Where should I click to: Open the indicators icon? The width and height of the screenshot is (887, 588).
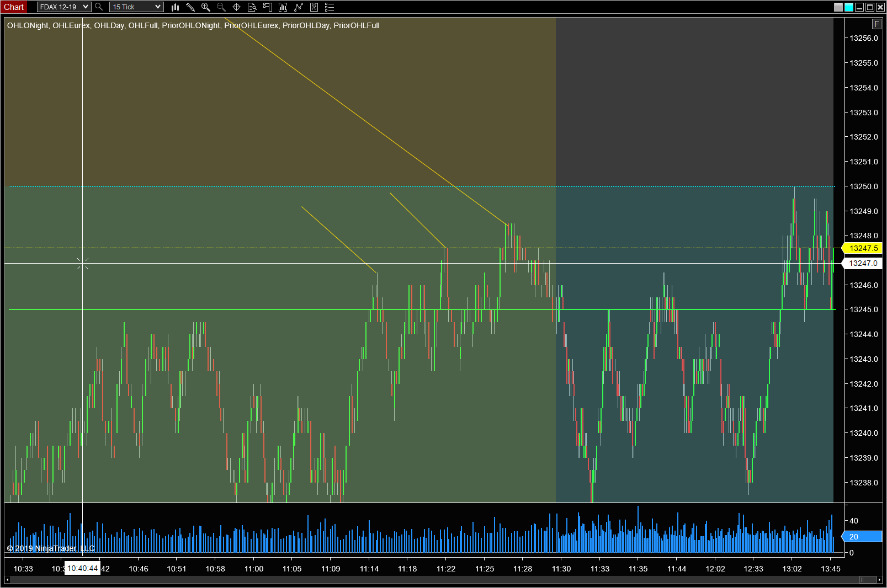coord(283,7)
